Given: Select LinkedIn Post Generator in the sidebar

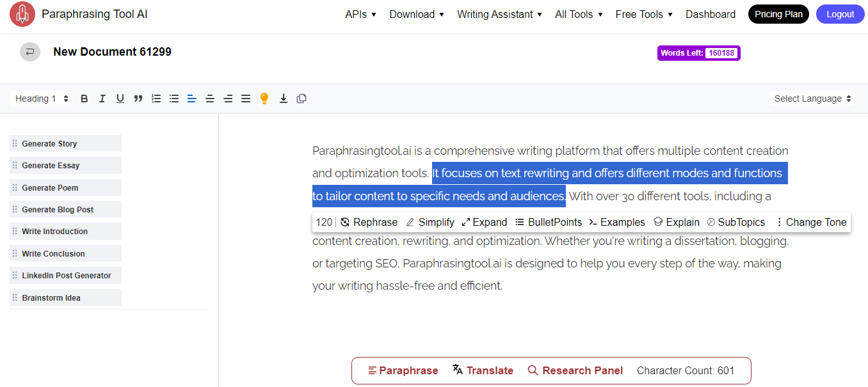Looking at the screenshot, I should [x=65, y=276].
